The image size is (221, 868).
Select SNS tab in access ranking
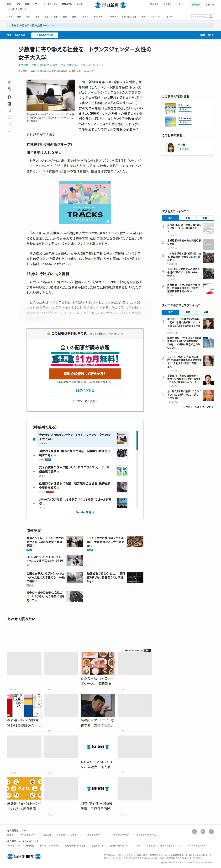205,218
